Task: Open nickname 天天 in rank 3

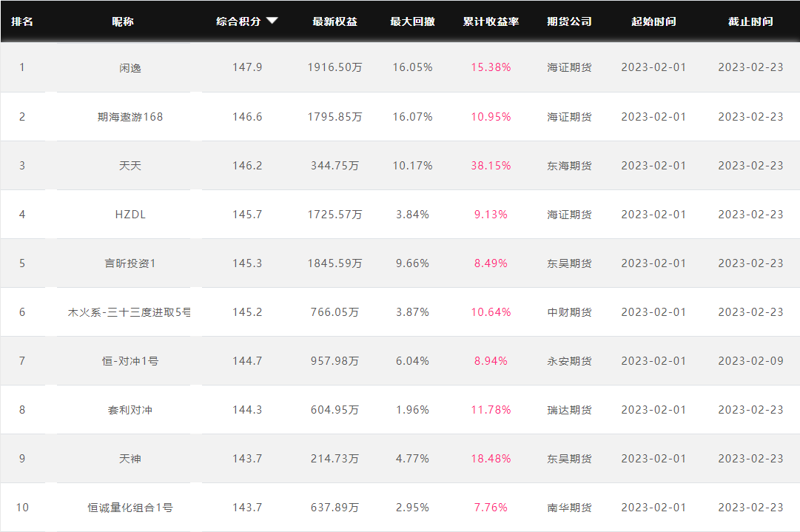Action: pyautogui.click(x=130, y=166)
